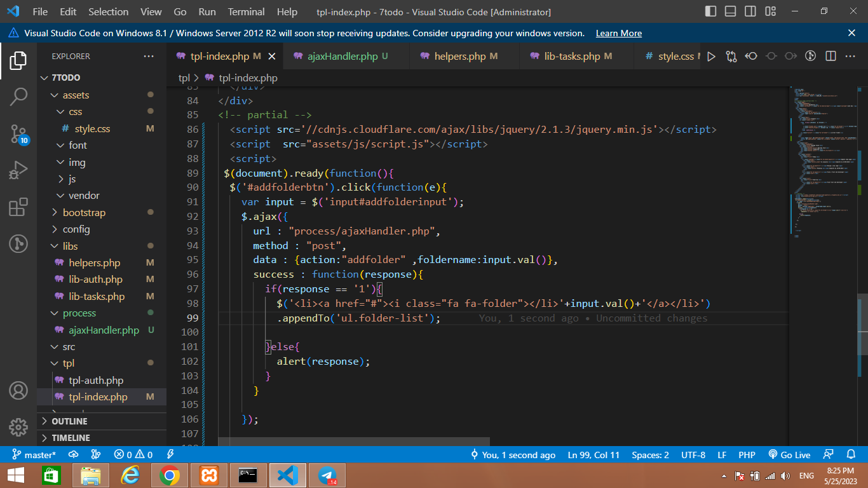Open the Run and Debug view
Screen dimensions: 868x488
point(18,170)
